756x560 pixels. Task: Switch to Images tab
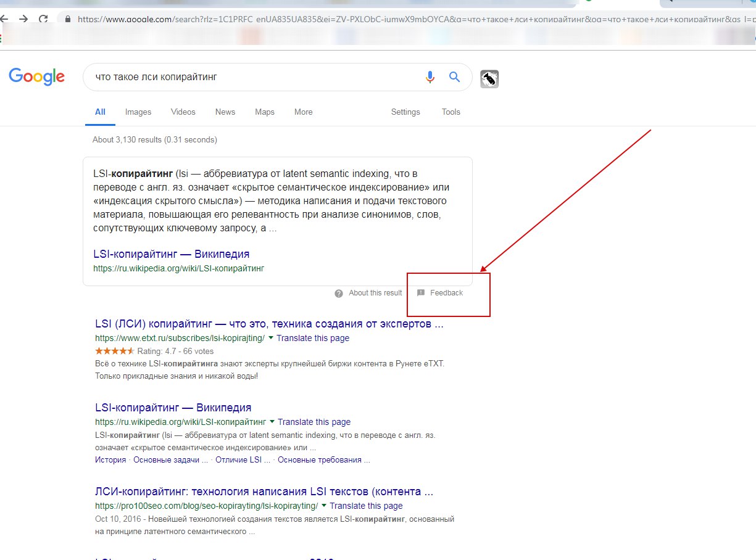coord(138,112)
